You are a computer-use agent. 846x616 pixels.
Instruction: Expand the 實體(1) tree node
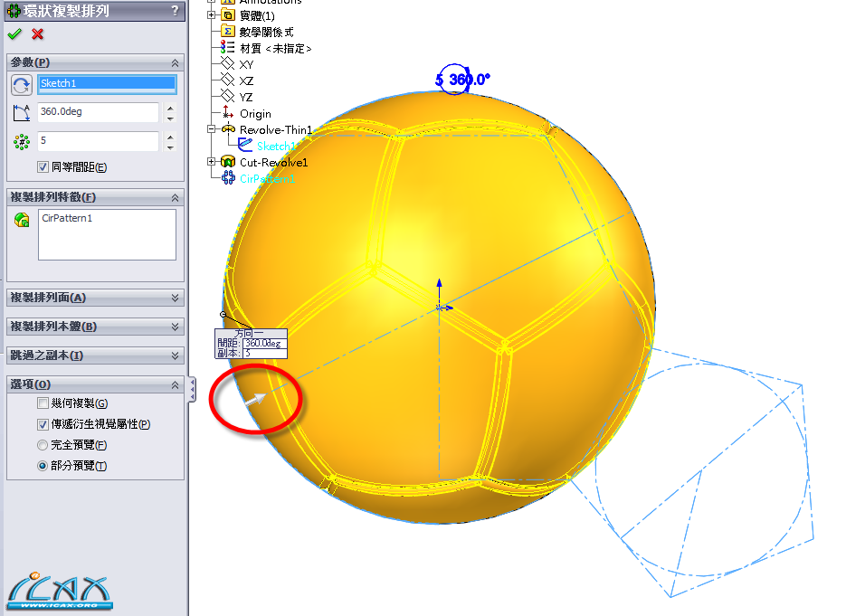click(212, 15)
